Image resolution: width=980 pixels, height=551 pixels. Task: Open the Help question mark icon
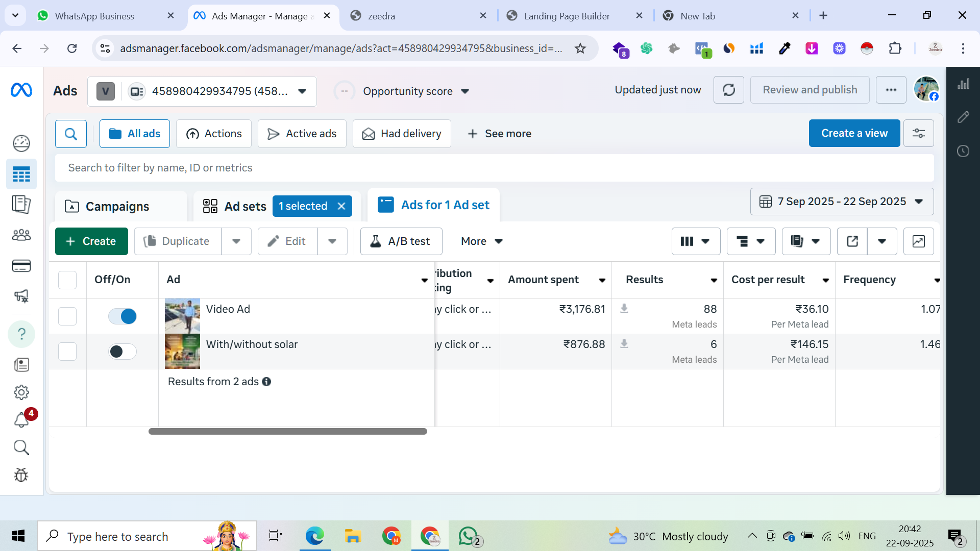(21, 334)
